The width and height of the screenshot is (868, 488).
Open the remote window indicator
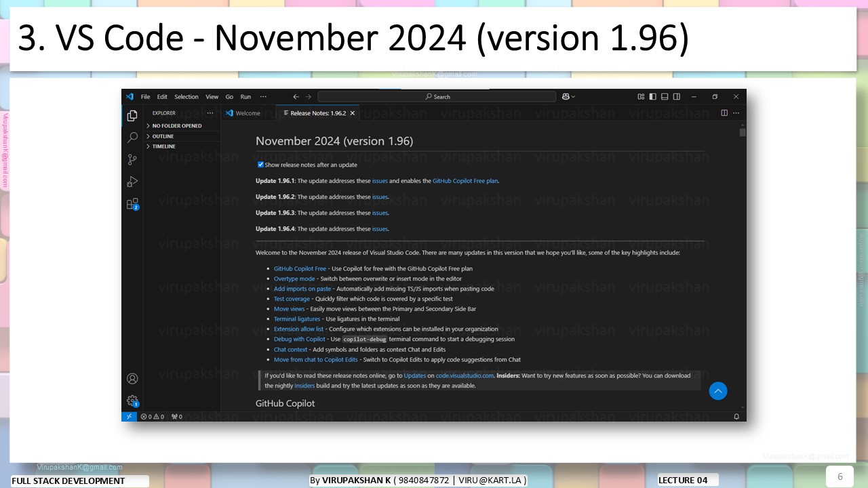(x=129, y=417)
